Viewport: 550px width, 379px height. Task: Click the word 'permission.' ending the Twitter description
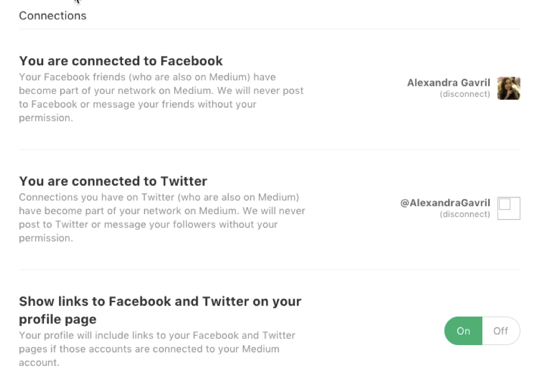click(x=46, y=238)
